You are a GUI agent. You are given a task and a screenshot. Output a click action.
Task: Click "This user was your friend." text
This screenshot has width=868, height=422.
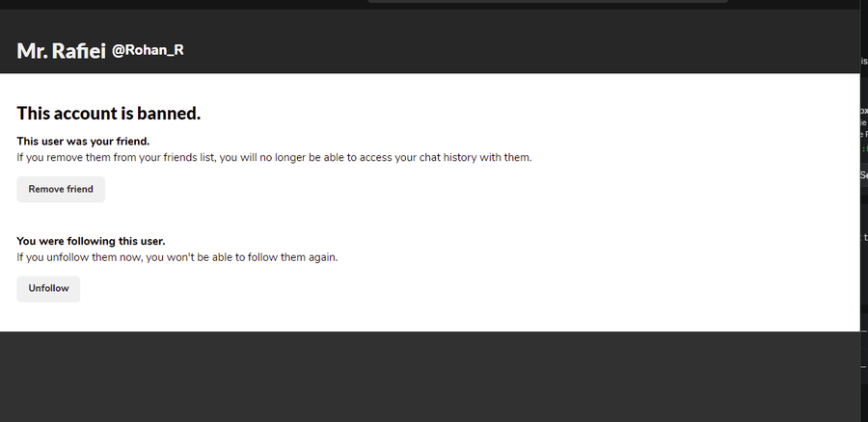83,142
